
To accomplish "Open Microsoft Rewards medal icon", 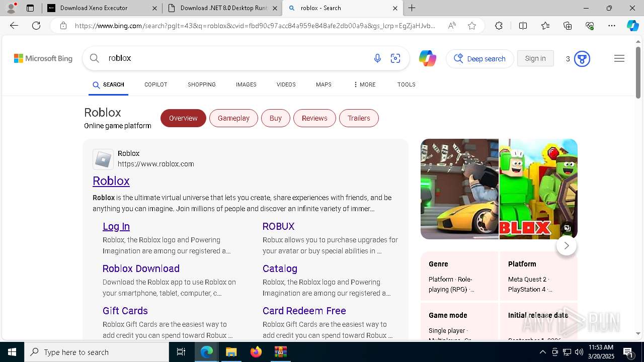I will [x=582, y=59].
